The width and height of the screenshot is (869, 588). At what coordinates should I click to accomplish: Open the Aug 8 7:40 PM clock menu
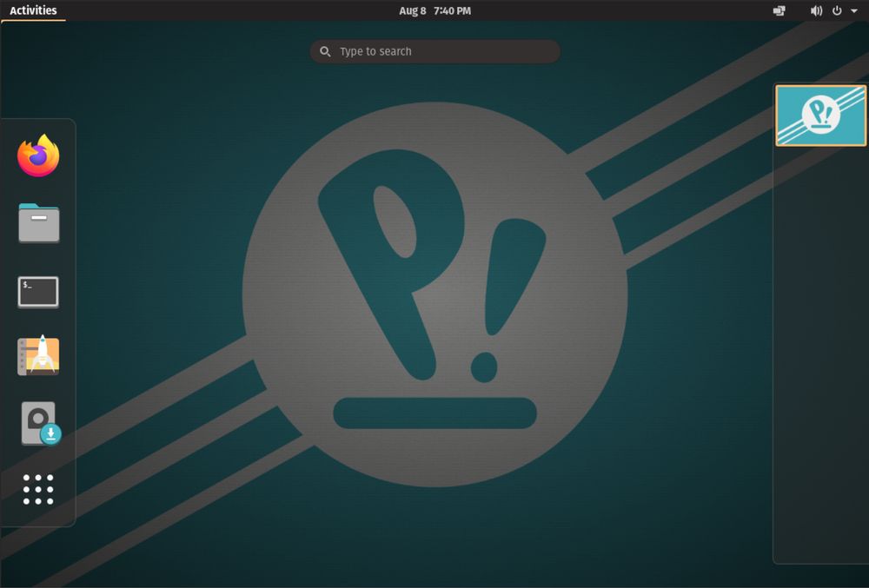point(435,10)
